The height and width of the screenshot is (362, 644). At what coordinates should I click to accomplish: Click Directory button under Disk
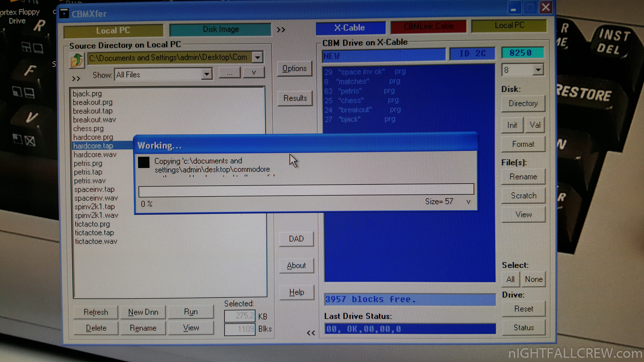click(523, 103)
